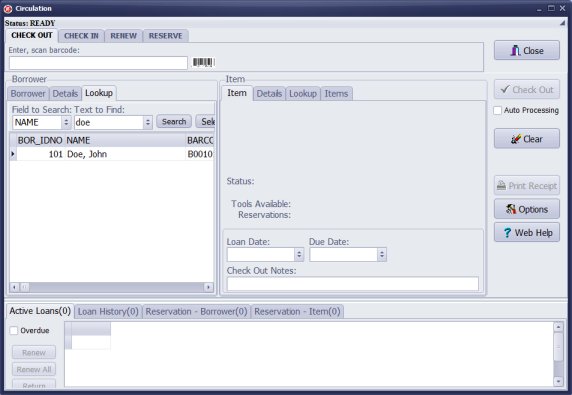Click the barcode entry field
This screenshot has height=395, width=572.
click(98, 63)
